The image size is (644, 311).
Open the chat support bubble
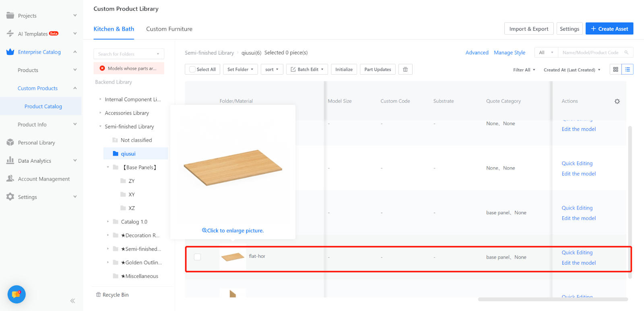click(x=17, y=294)
